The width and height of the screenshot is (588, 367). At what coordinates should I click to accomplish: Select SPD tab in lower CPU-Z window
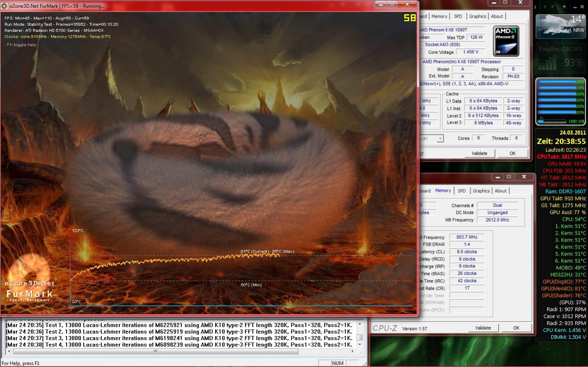[462, 191]
